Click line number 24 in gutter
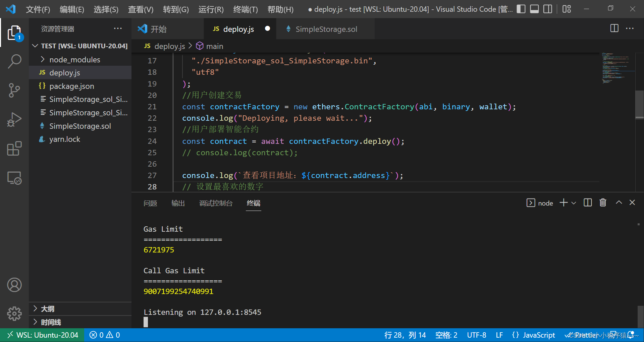644x342 pixels. (x=152, y=141)
